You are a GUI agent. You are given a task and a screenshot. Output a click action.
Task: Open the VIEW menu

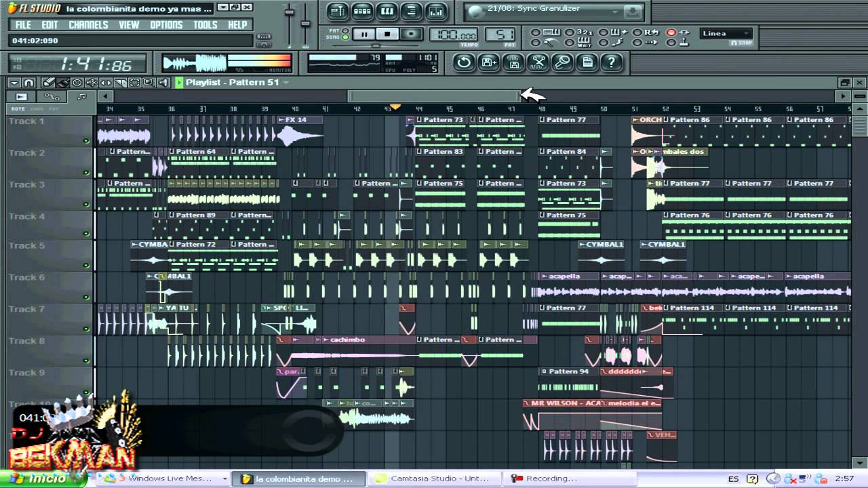129,25
